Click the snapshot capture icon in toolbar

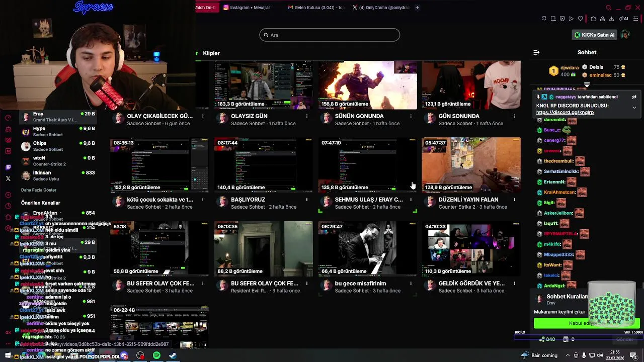click(x=553, y=19)
